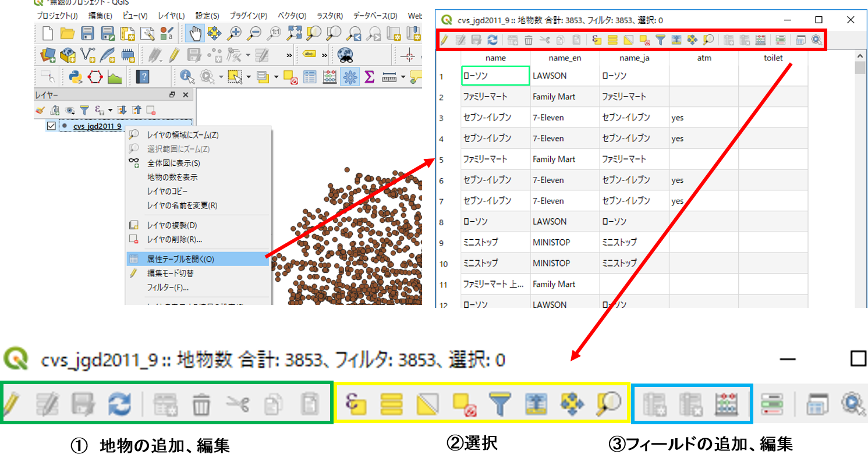Click Select by Expression icon in enlarged toolbar
This screenshot has height=465, width=868.
tap(356, 403)
